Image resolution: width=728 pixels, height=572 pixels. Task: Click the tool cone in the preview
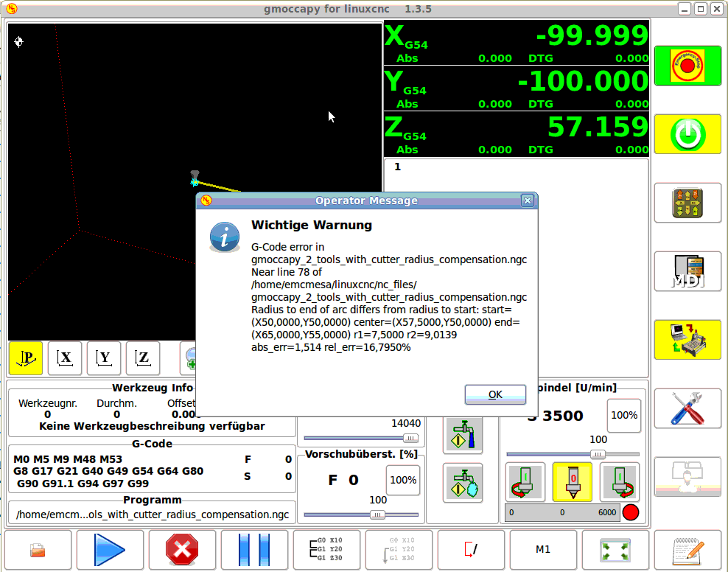(x=195, y=175)
